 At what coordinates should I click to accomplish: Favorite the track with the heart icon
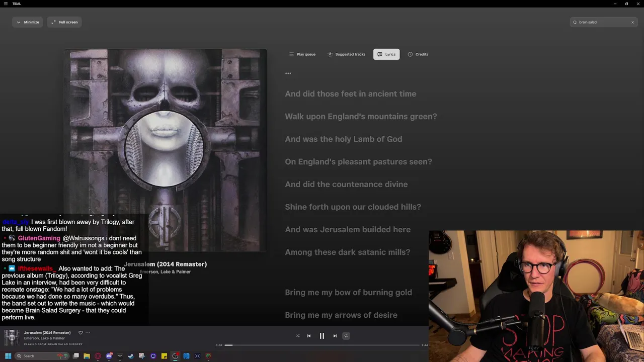(x=80, y=332)
